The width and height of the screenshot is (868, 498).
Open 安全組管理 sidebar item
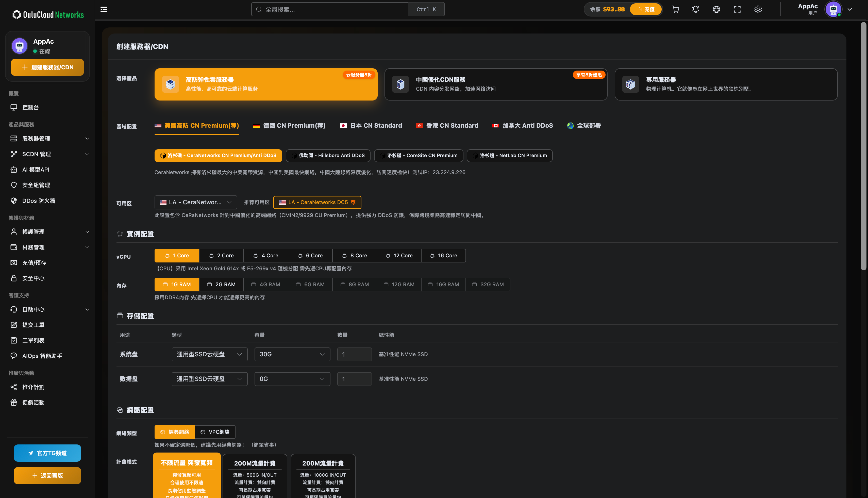pyautogui.click(x=47, y=185)
